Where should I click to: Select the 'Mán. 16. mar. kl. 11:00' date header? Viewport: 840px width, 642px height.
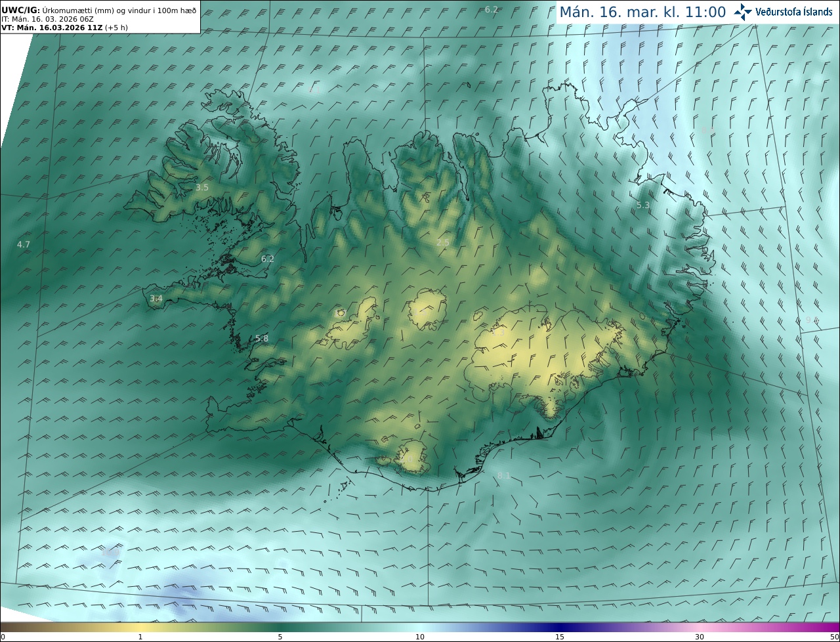point(642,12)
